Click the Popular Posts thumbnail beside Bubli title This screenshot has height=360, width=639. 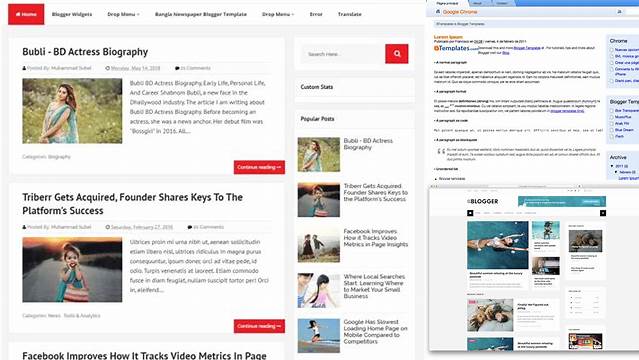(x=319, y=155)
